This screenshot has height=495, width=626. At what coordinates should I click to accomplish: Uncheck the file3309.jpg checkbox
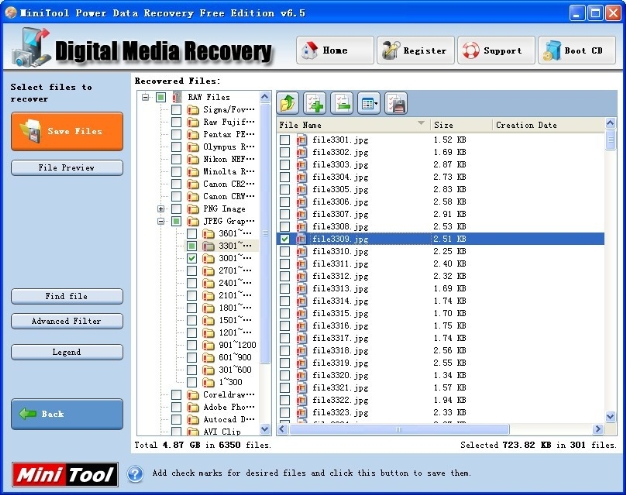click(285, 239)
